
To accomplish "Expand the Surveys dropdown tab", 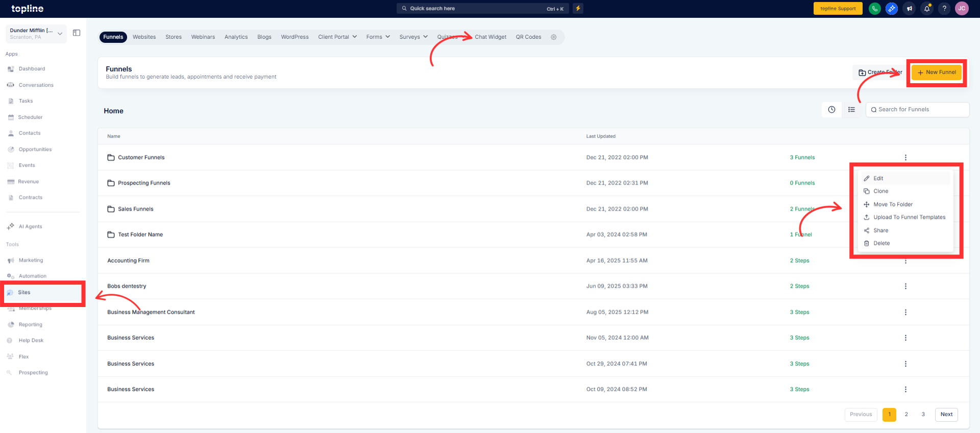I will coord(413,37).
